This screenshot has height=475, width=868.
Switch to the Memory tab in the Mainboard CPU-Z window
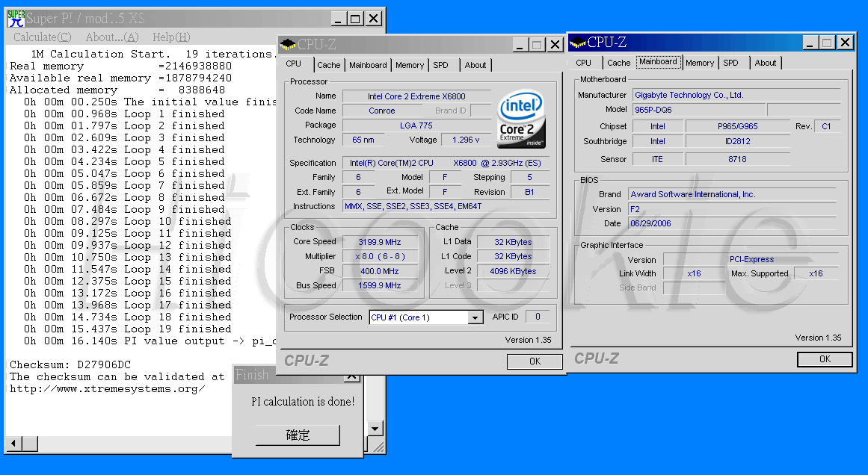coord(699,63)
